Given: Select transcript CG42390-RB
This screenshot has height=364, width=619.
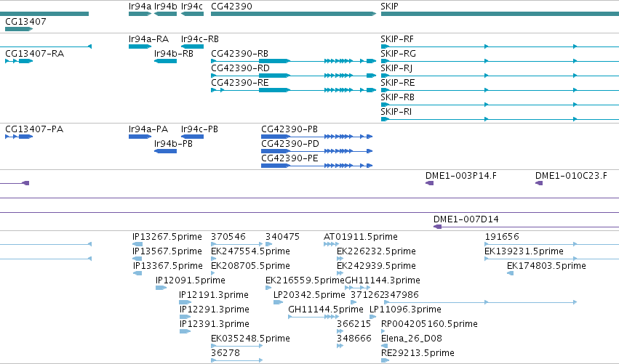Looking at the screenshot, I should pos(293,61).
